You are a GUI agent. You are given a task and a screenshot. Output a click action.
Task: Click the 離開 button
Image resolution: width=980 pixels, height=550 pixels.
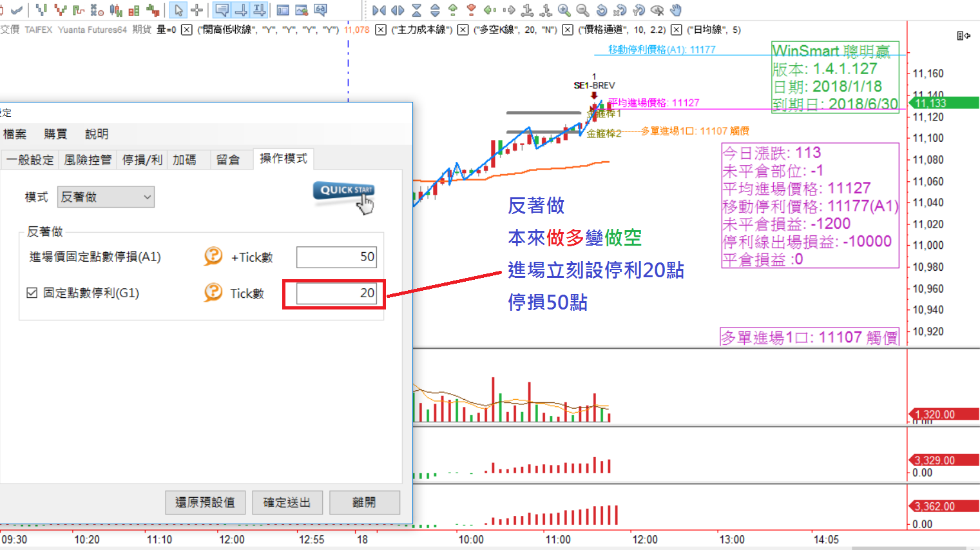pos(364,502)
